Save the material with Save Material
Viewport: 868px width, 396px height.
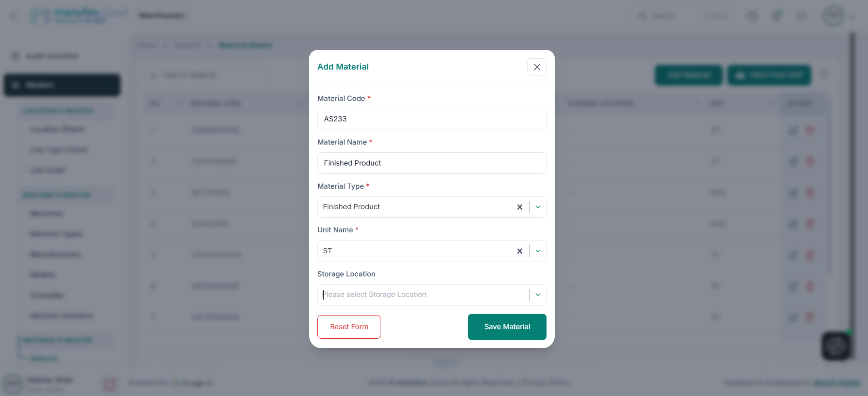click(x=507, y=327)
